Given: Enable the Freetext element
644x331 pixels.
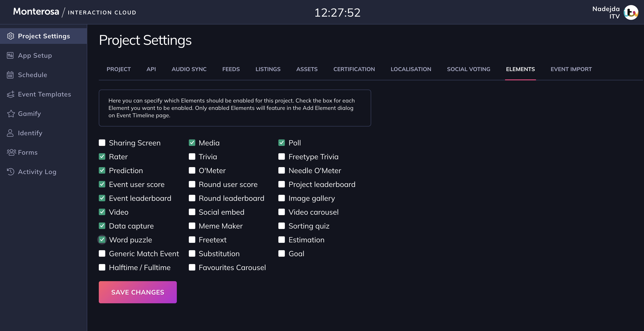Looking at the screenshot, I should [x=192, y=240].
